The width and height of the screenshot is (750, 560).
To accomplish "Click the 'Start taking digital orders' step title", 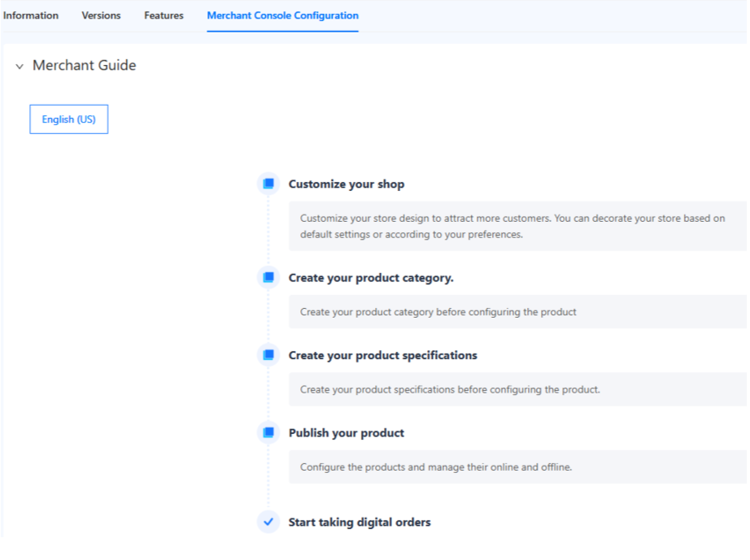I will coord(360,522).
